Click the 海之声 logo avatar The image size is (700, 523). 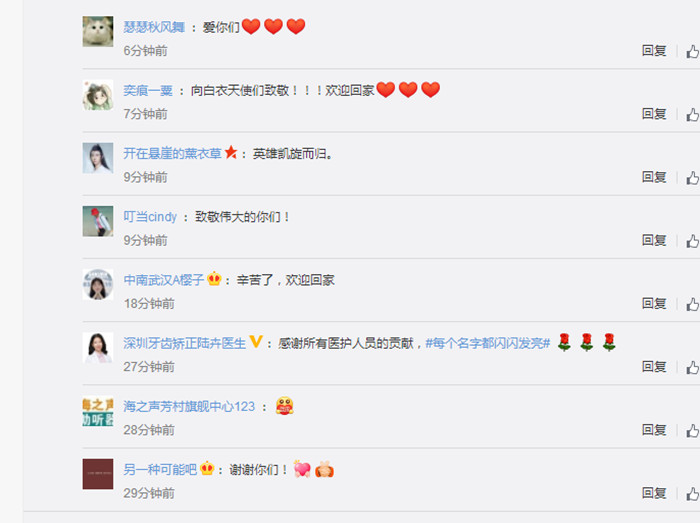click(98, 411)
